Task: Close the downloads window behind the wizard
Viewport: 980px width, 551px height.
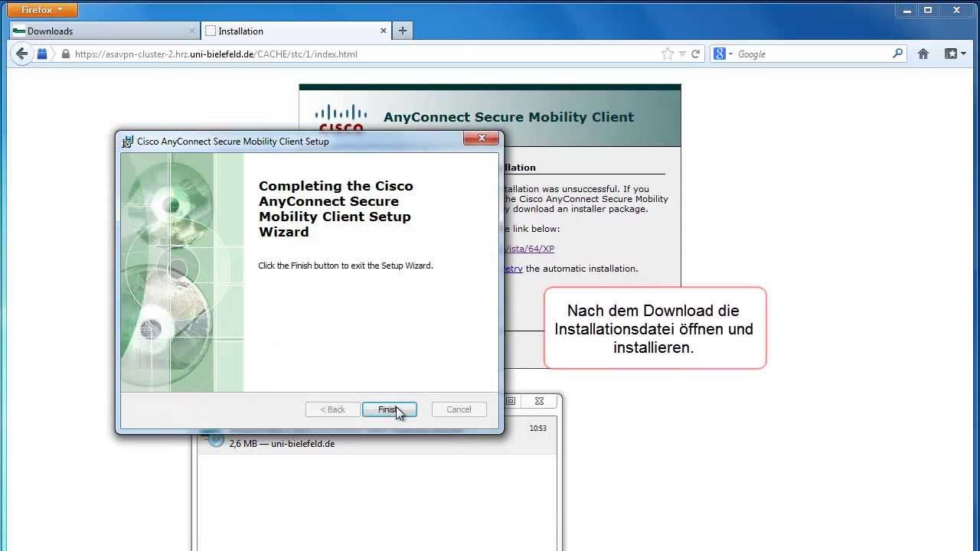Action: (x=540, y=401)
